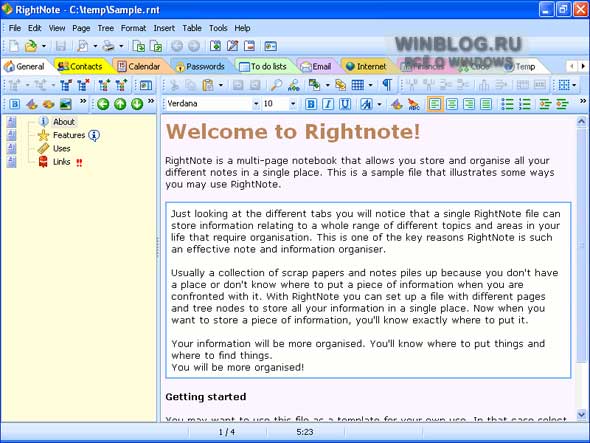Click the bulleted list icon
The image size is (590, 443).
507,104
